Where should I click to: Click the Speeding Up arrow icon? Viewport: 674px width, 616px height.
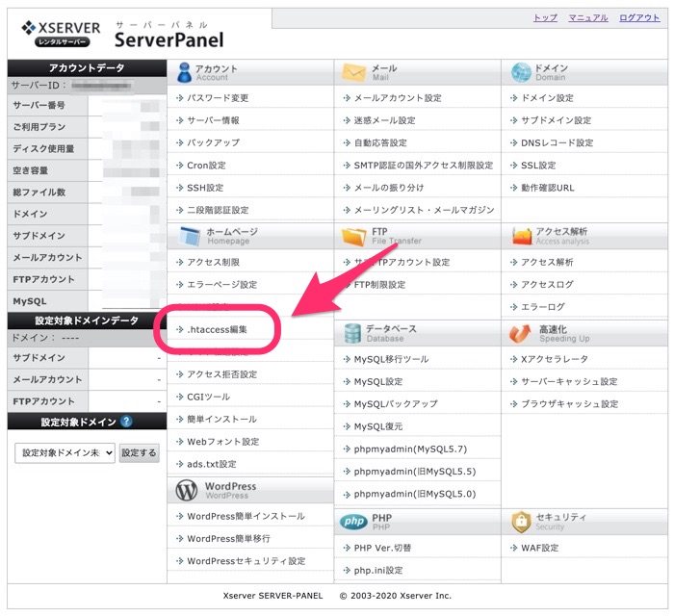tap(520, 333)
